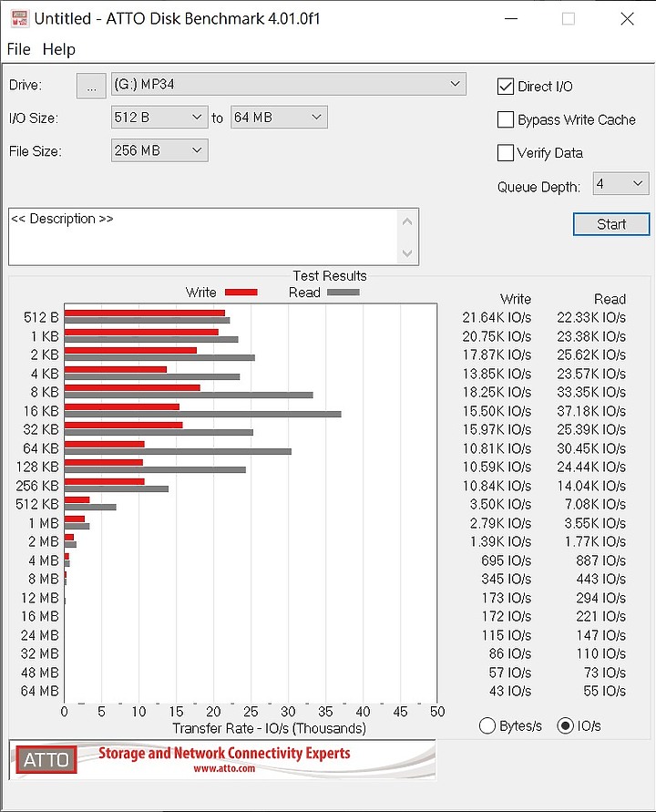Viewport: 656px width, 812px height.
Task: Click the 43 IO/s write value
Action: pos(510,691)
